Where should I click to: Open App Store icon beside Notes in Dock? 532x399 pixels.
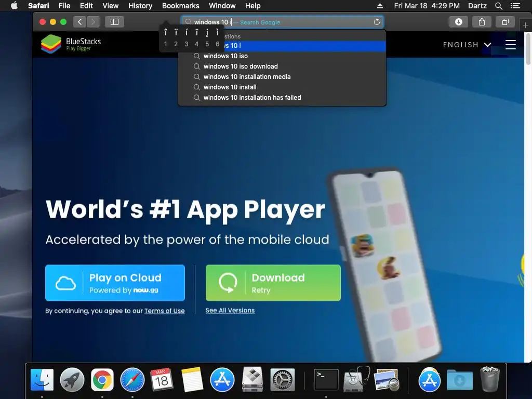tap(222, 379)
